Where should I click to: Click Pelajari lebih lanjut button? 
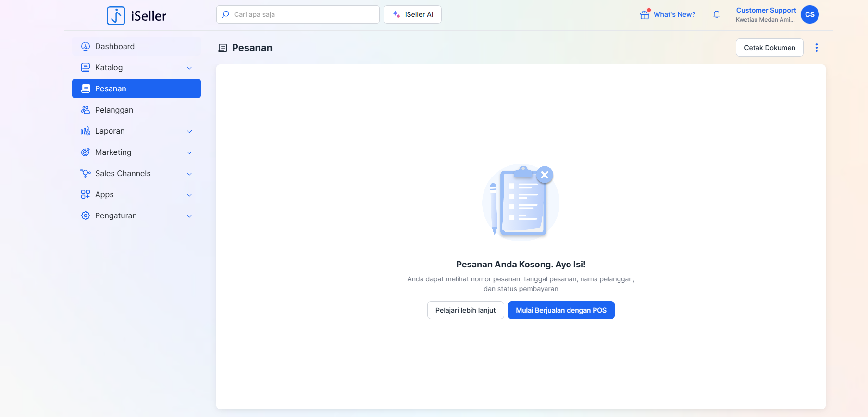coord(465,310)
